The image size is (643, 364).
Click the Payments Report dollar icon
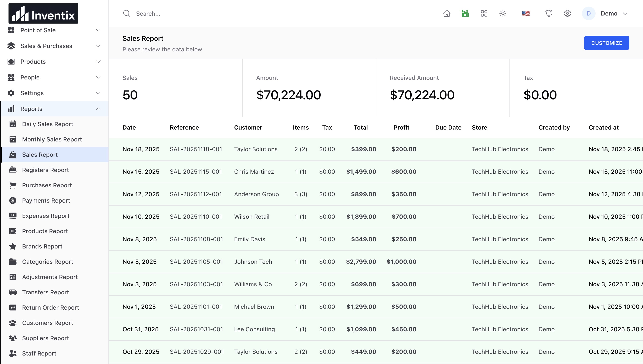[13, 200]
